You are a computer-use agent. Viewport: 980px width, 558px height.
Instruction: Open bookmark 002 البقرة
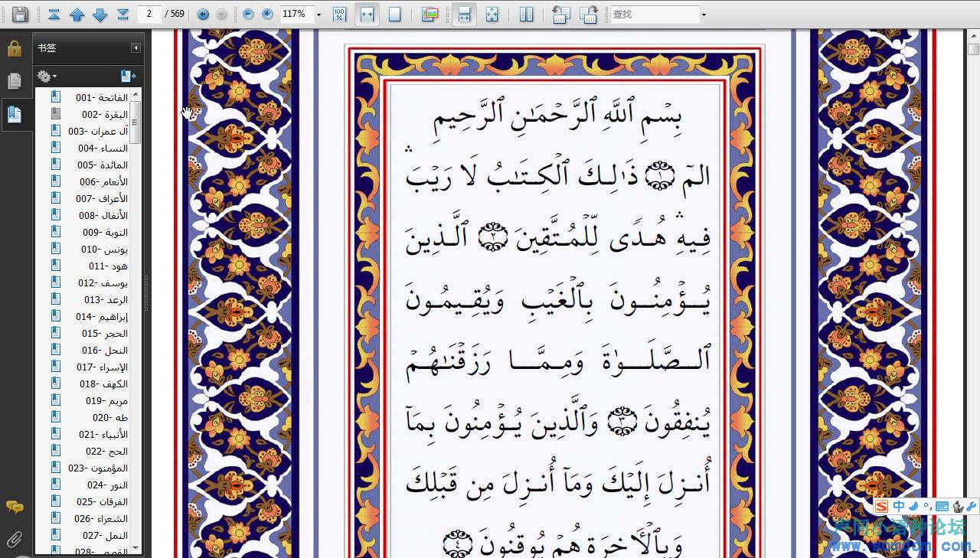[x=105, y=115]
